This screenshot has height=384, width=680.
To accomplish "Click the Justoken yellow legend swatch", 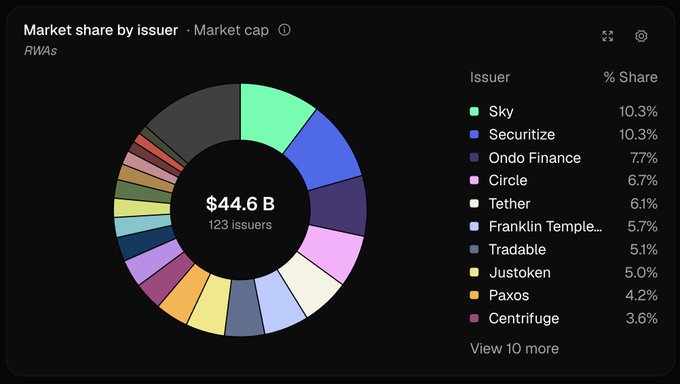I will (474, 272).
